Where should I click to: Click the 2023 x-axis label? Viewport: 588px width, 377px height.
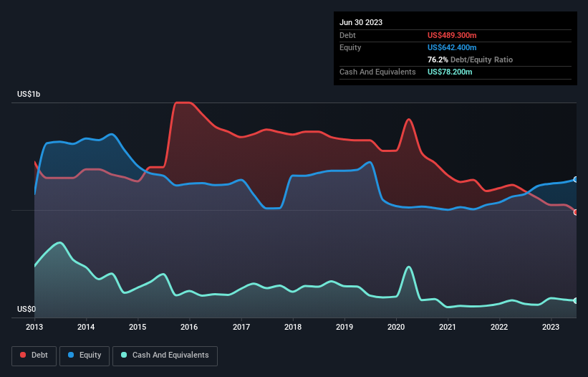tap(551, 327)
